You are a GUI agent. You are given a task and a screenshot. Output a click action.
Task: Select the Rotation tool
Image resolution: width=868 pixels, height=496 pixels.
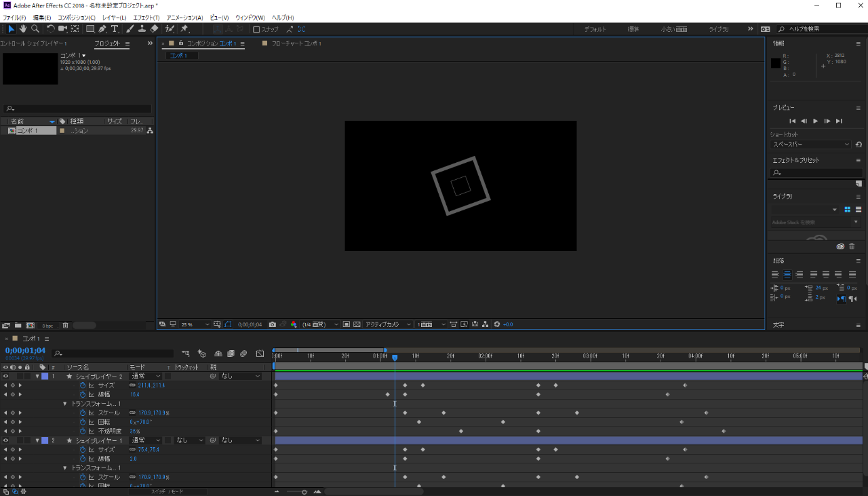[x=51, y=29]
